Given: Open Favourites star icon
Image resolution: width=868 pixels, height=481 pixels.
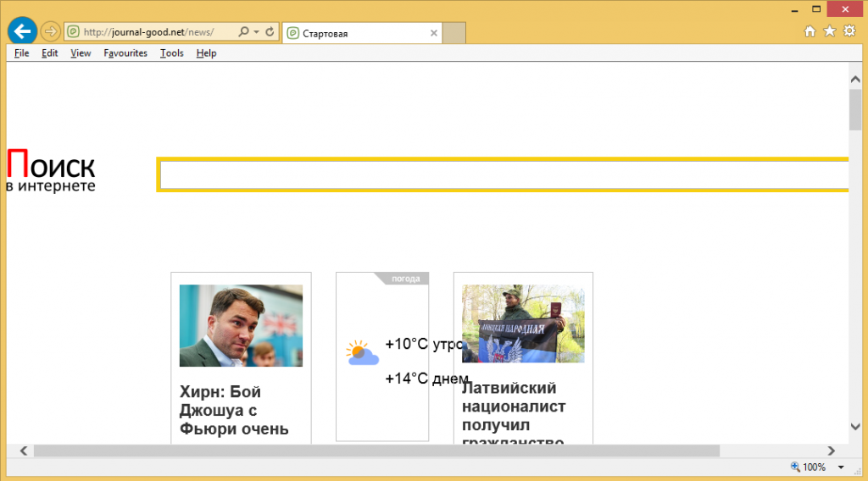Looking at the screenshot, I should (829, 31).
